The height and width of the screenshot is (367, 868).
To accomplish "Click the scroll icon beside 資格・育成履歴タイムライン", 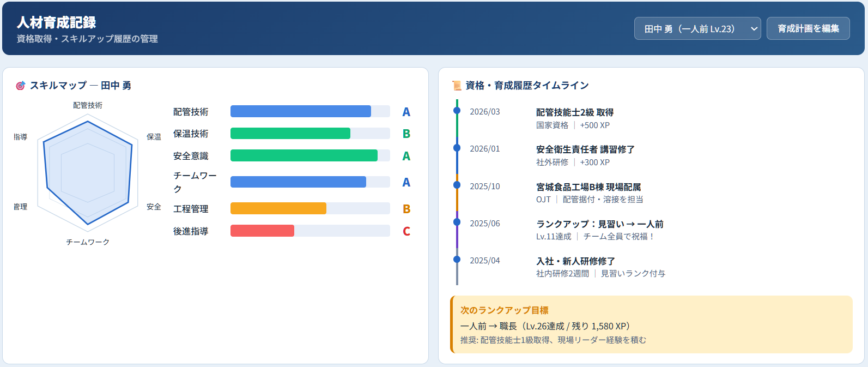I will click(x=457, y=86).
